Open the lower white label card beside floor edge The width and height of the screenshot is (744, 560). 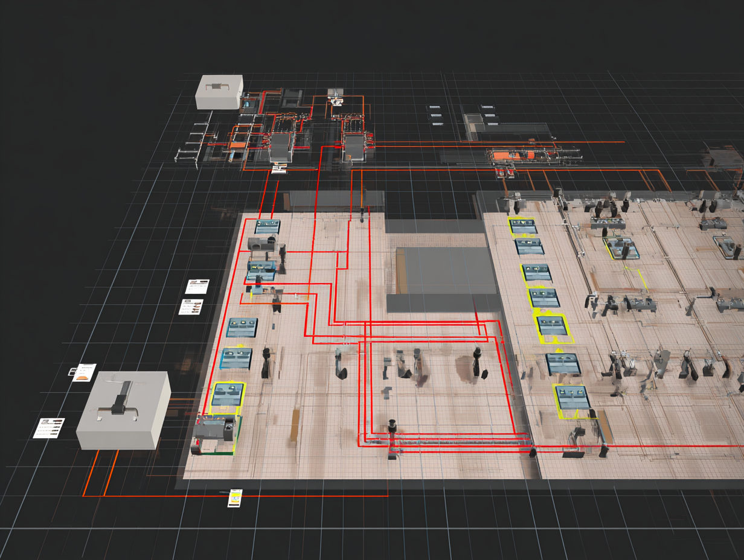pyautogui.click(x=191, y=307)
